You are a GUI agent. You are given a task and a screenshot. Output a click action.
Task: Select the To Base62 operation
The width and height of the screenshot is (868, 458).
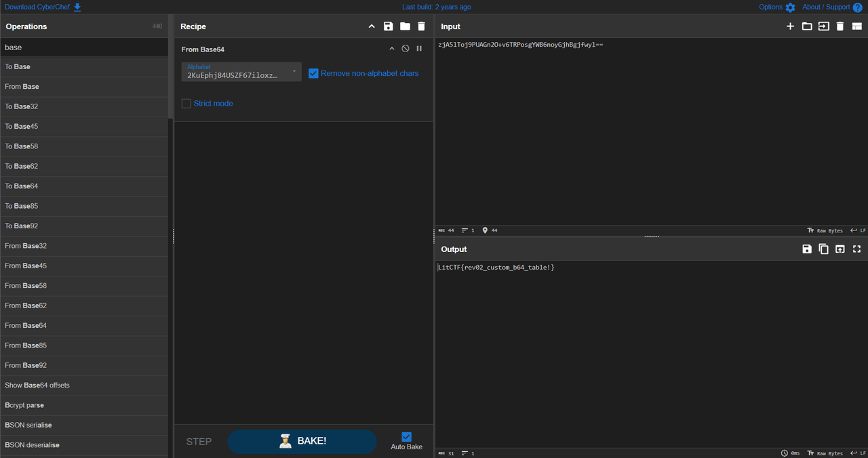click(x=84, y=166)
